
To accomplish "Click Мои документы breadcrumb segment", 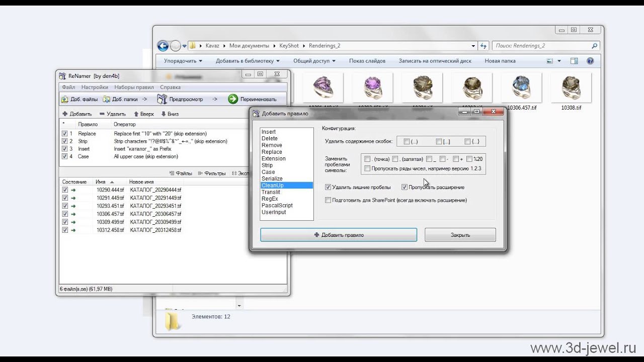I will pyautogui.click(x=249, y=46).
